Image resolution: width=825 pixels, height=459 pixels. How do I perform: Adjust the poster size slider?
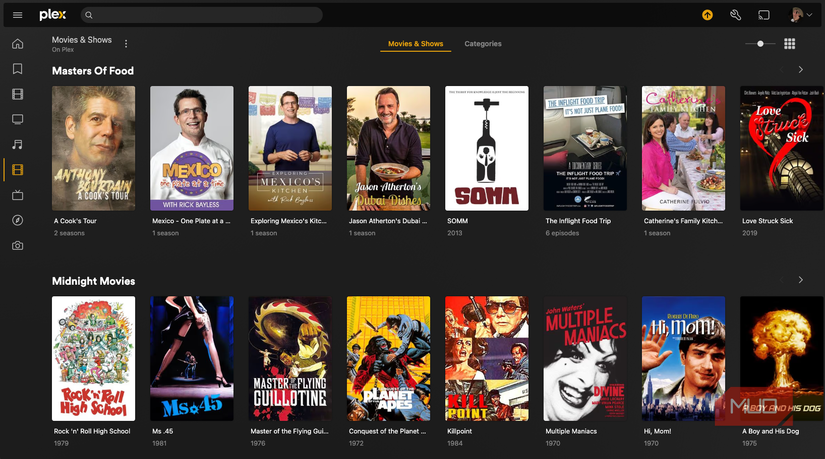pyautogui.click(x=760, y=44)
